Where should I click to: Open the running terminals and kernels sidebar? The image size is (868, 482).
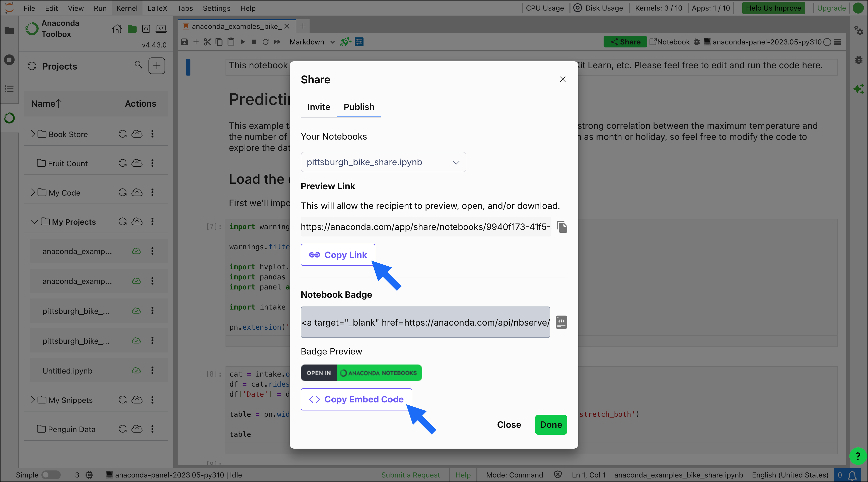point(10,60)
